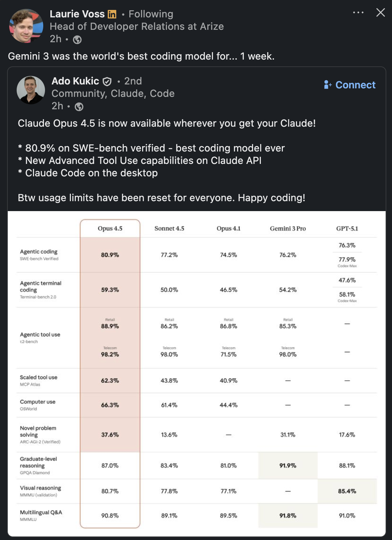Click Connect to send Ado Kukic an invite
The height and width of the screenshot is (540, 392).
[354, 85]
